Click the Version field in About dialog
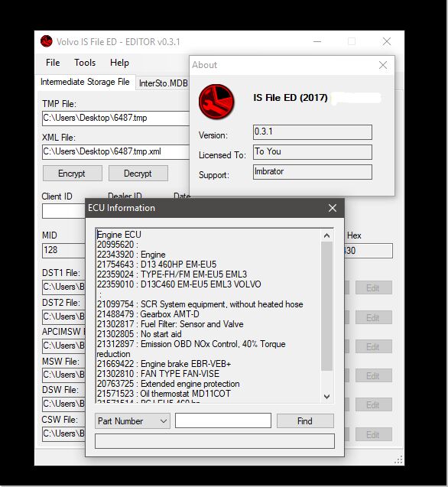 [x=312, y=132]
